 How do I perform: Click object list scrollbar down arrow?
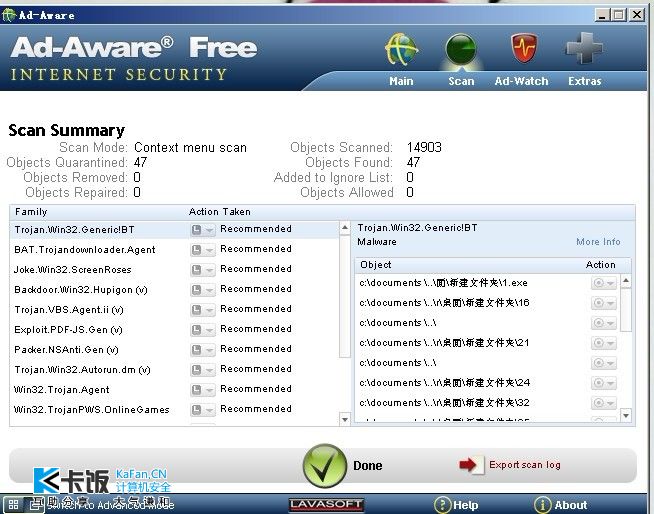[x=626, y=415]
